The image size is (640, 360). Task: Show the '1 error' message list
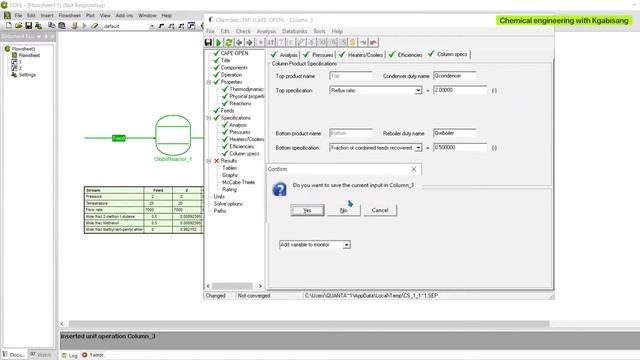(x=93, y=355)
